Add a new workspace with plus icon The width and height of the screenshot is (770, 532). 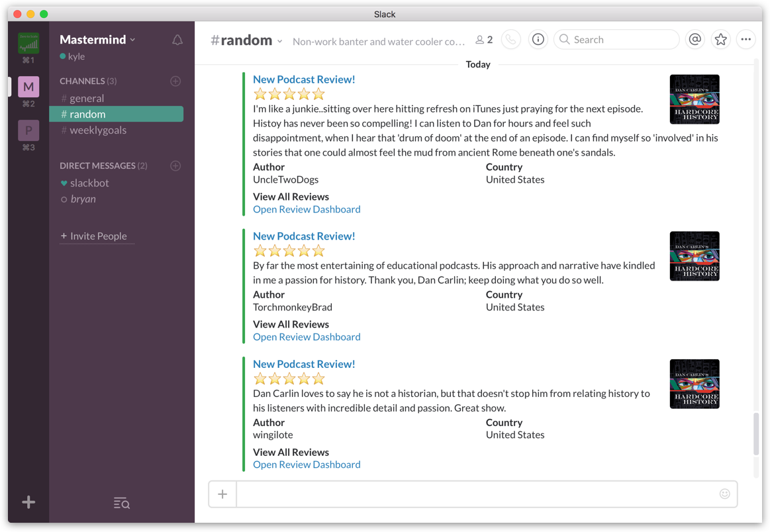[28, 502]
